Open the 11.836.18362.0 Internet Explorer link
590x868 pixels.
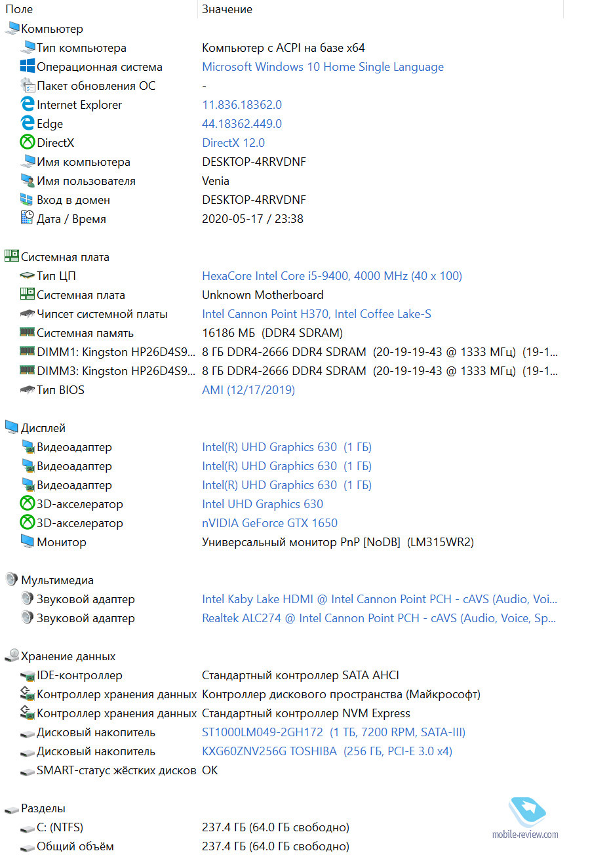(242, 105)
